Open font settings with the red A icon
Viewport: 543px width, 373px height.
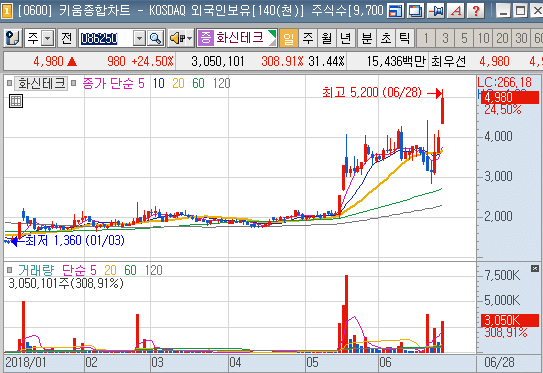coord(455,11)
